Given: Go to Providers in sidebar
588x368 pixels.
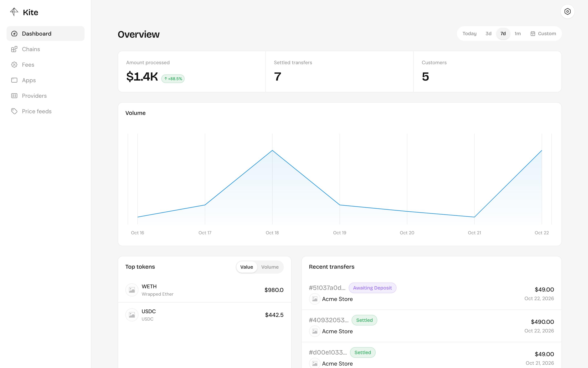Looking at the screenshot, I should 46,96.
